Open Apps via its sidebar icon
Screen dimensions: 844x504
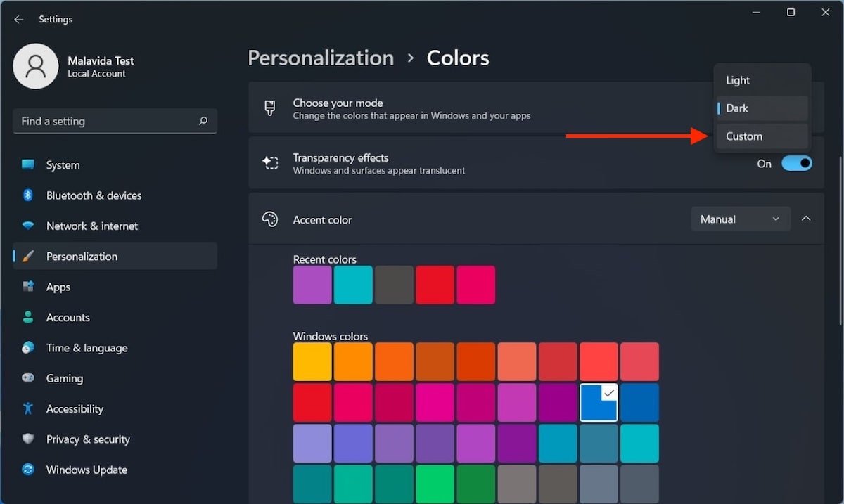click(x=28, y=287)
